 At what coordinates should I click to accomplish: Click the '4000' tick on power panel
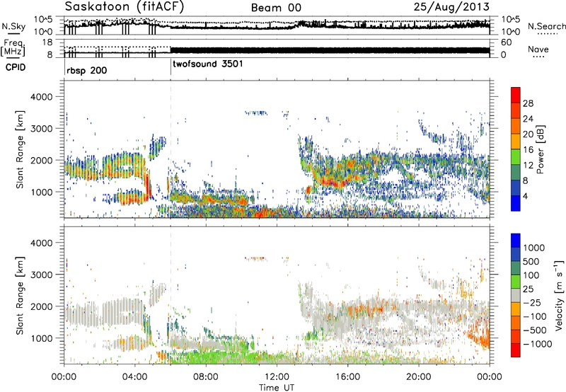tap(41, 97)
